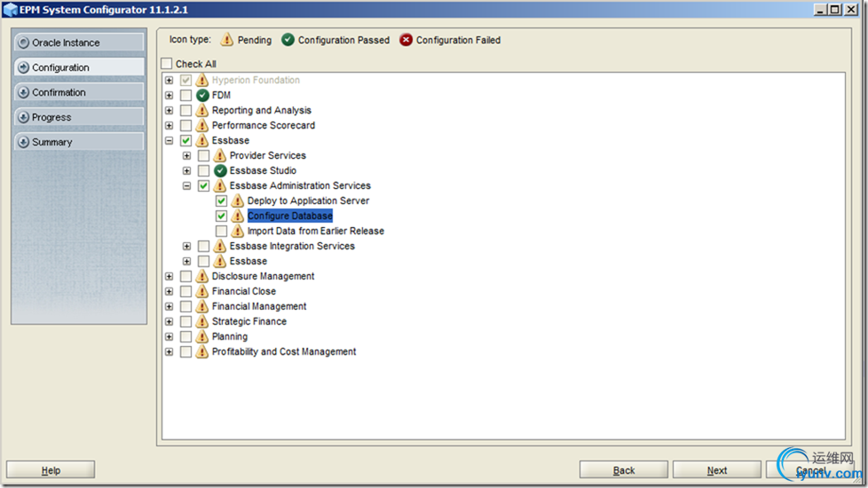The image size is (868, 488).
Task: Click the pending icon beside Import Data from Earlier Release
Action: (x=238, y=231)
